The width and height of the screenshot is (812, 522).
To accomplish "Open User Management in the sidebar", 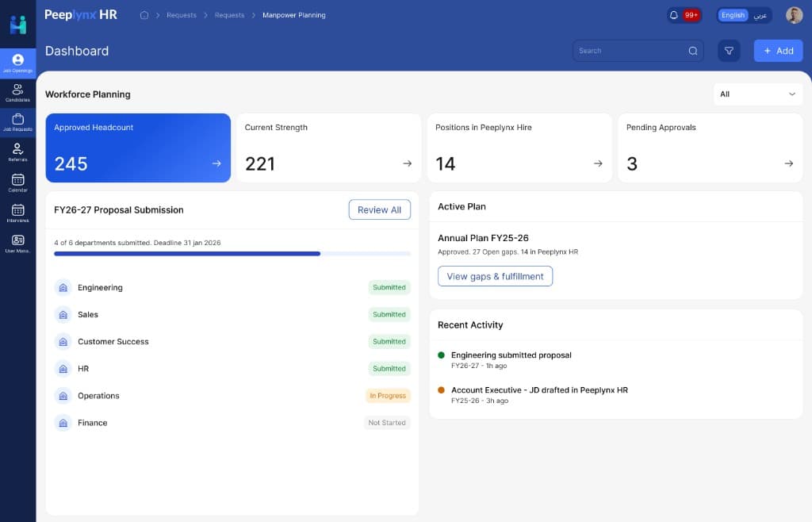I will coord(17,244).
